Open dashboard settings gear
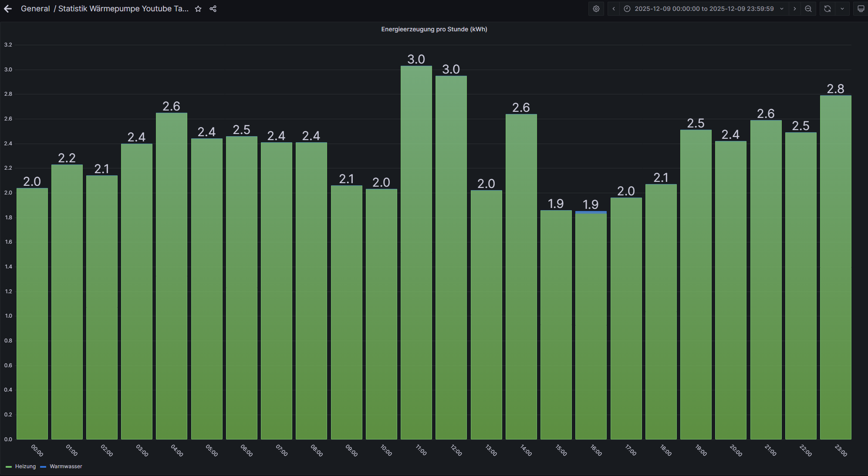This screenshot has height=476, width=868. (x=596, y=9)
